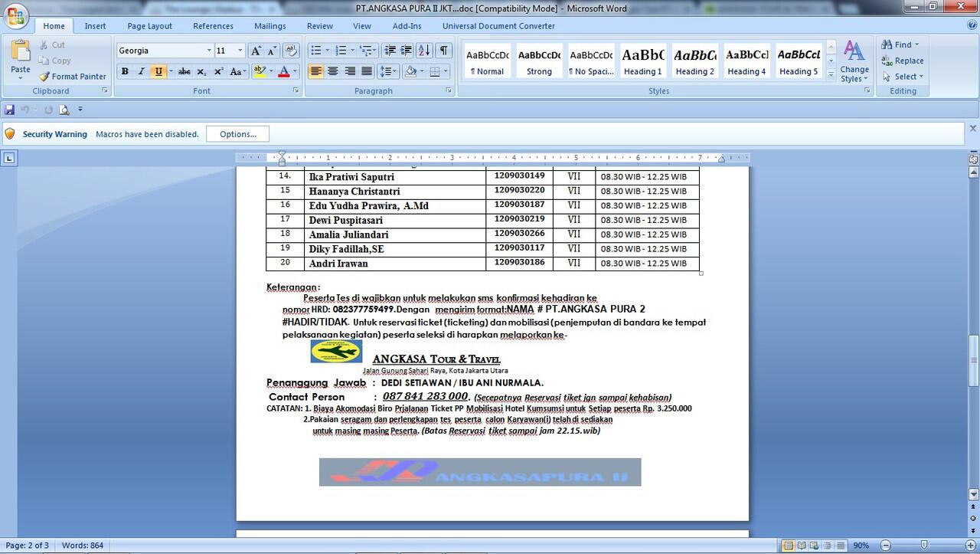Toggle Show/Hide paragraph marks
The height and width of the screenshot is (554, 980).
click(444, 51)
